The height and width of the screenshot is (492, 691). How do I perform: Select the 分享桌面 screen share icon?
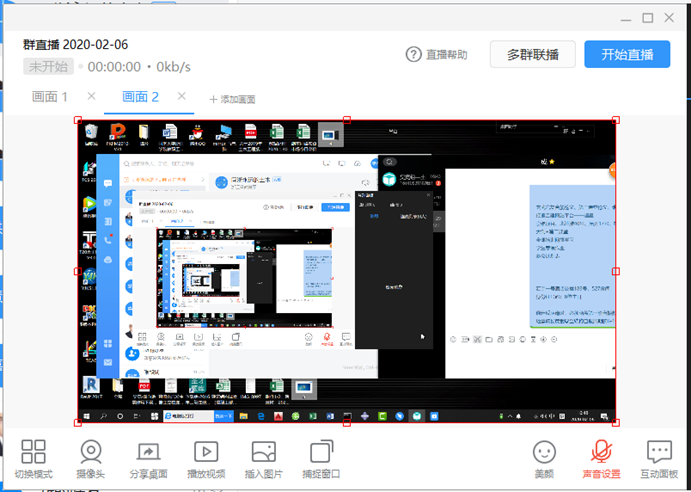click(148, 452)
